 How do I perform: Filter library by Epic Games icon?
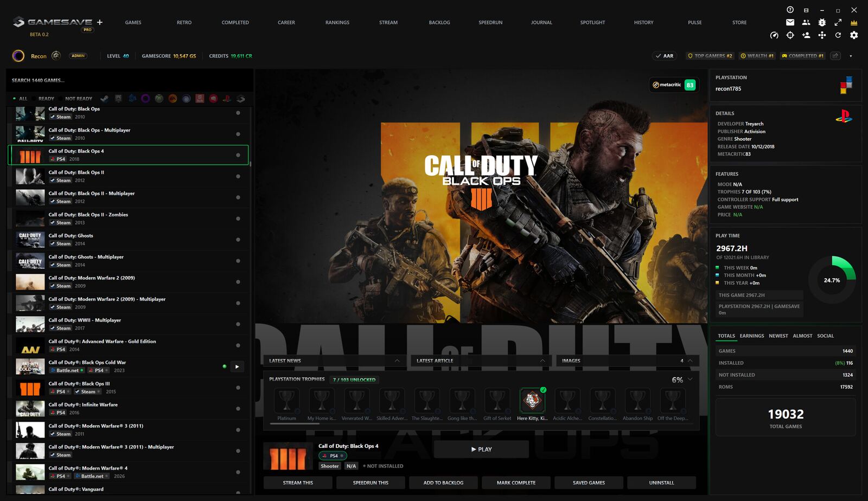(118, 99)
